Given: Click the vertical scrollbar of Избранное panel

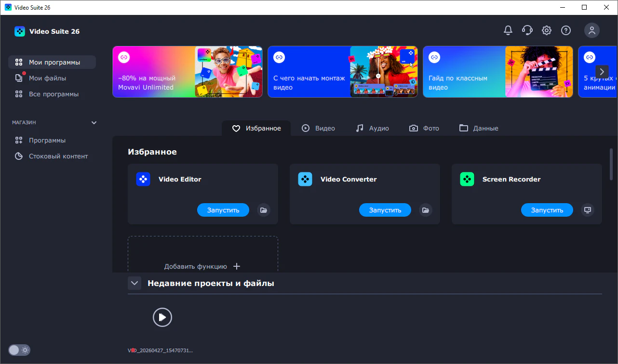Looking at the screenshot, I should point(611,164).
